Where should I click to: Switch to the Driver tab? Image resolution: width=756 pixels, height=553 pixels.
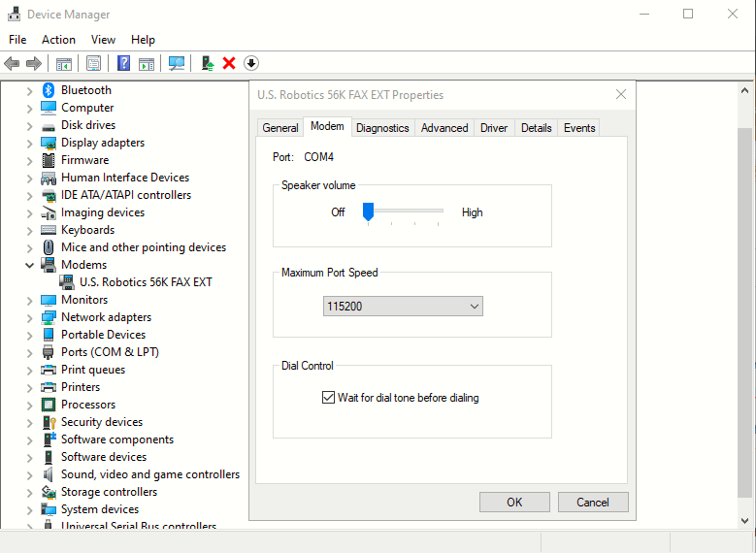pyautogui.click(x=494, y=128)
